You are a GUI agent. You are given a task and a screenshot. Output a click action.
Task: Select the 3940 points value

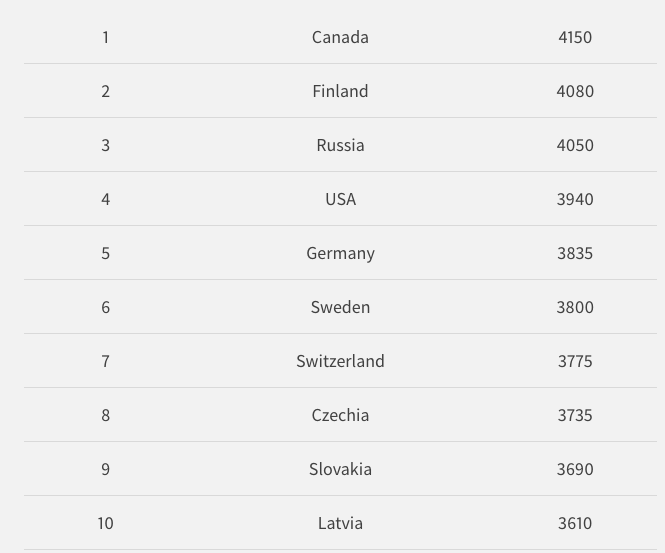pyautogui.click(x=575, y=199)
